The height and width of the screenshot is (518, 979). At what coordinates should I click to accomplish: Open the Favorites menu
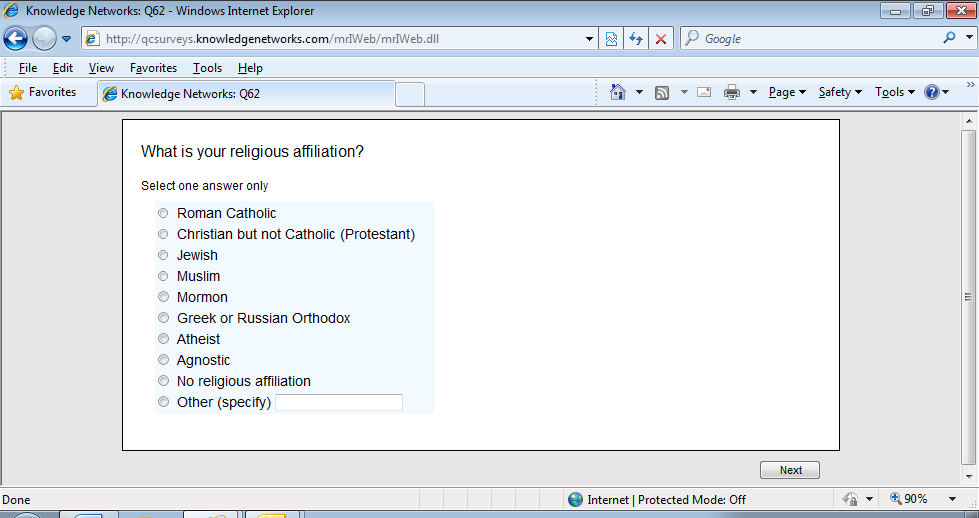tap(153, 67)
